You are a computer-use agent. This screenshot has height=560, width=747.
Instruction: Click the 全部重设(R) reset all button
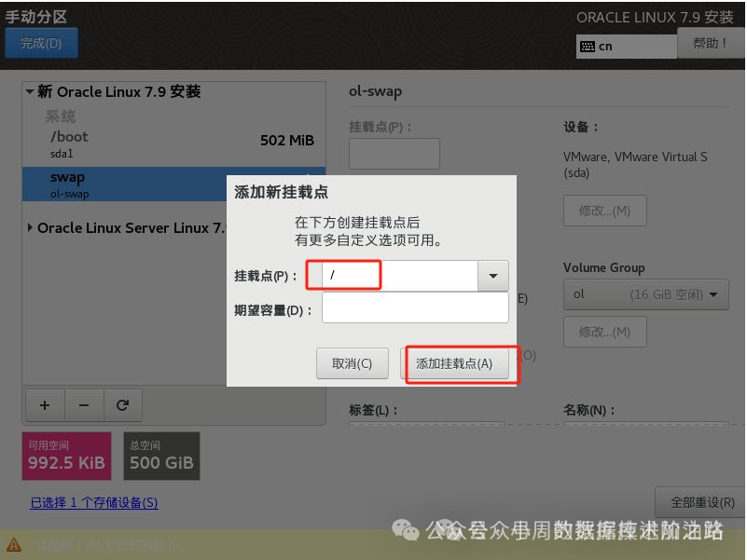coord(701,502)
